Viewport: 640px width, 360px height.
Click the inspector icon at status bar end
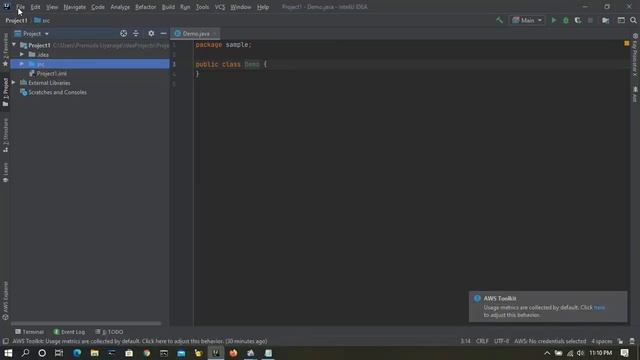(x=632, y=341)
